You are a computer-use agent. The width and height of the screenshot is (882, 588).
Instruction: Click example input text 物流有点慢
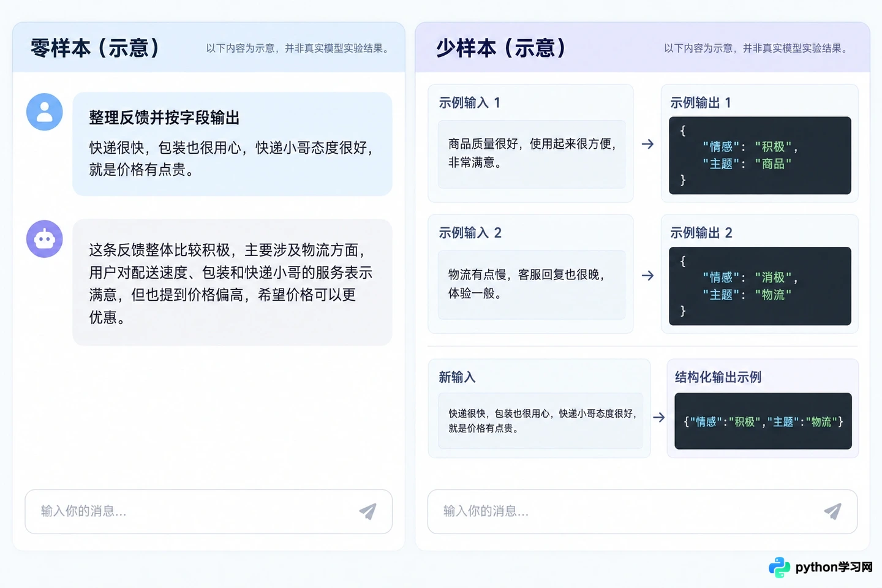coord(527,284)
